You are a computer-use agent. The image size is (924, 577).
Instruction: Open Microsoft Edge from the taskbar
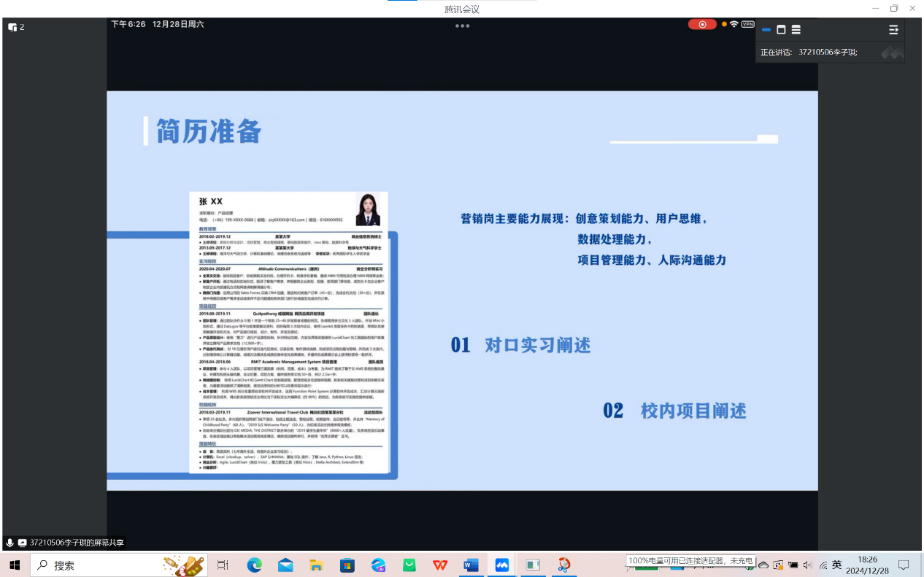tap(254, 565)
